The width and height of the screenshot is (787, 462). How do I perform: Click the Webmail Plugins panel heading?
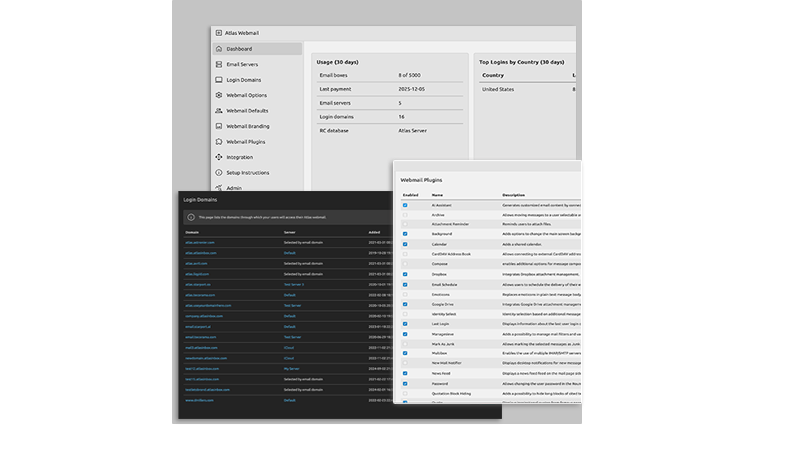[x=421, y=180]
